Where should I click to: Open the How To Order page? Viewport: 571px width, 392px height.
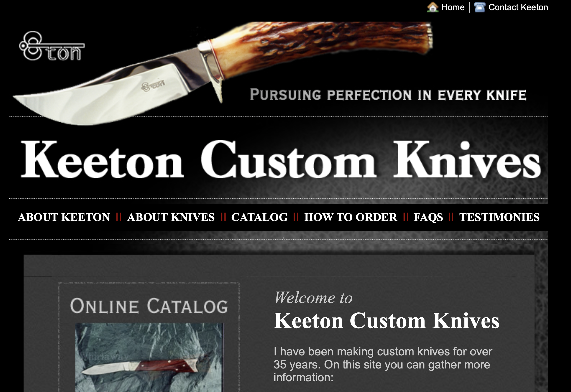(x=351, y=217)
